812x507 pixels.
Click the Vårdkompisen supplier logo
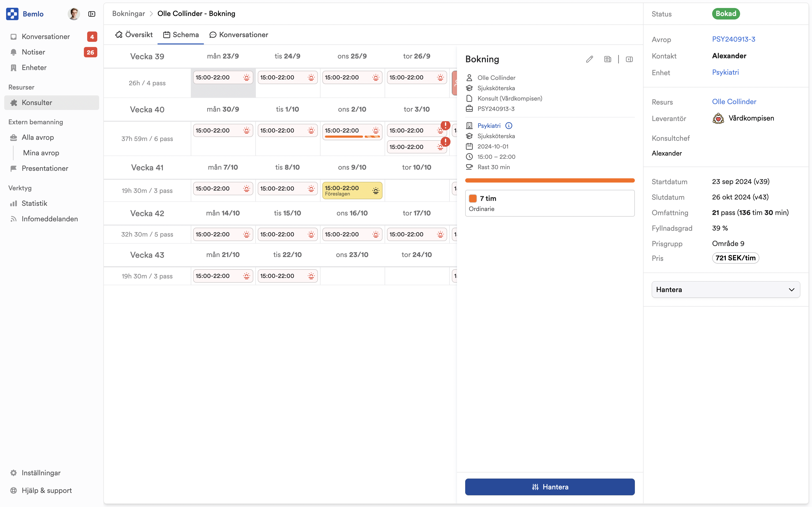click(718, 118)
